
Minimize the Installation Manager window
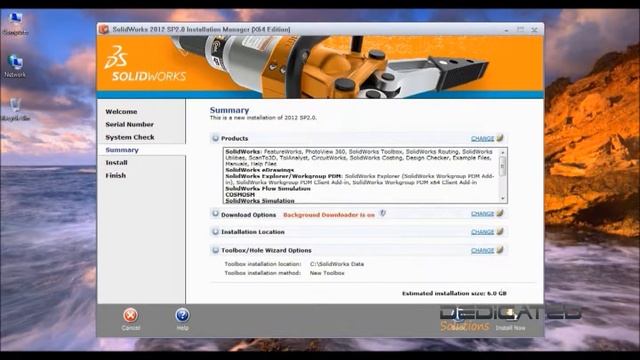pos(506,30)
